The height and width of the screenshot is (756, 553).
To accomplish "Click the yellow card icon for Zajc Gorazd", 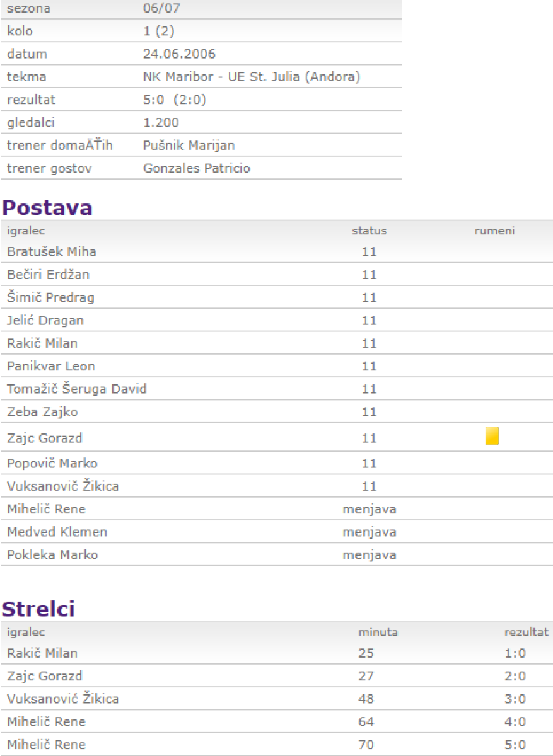I will (x=492, y=436).
